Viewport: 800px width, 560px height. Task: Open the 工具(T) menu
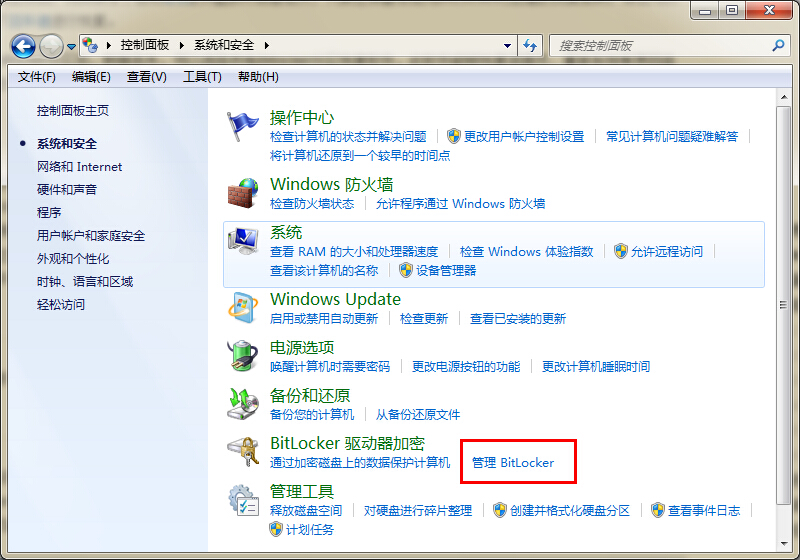[x=202, y=77]
